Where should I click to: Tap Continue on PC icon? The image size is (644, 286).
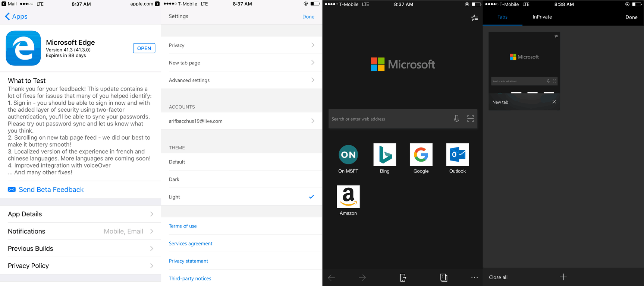pos(403,277)
